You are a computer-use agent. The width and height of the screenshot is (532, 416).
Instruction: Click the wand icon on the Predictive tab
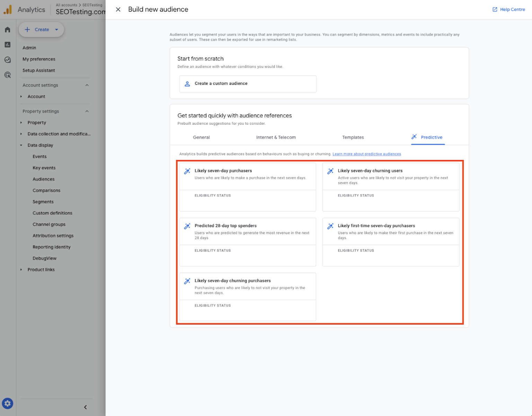pyautogui.click(x=414, y=137)
